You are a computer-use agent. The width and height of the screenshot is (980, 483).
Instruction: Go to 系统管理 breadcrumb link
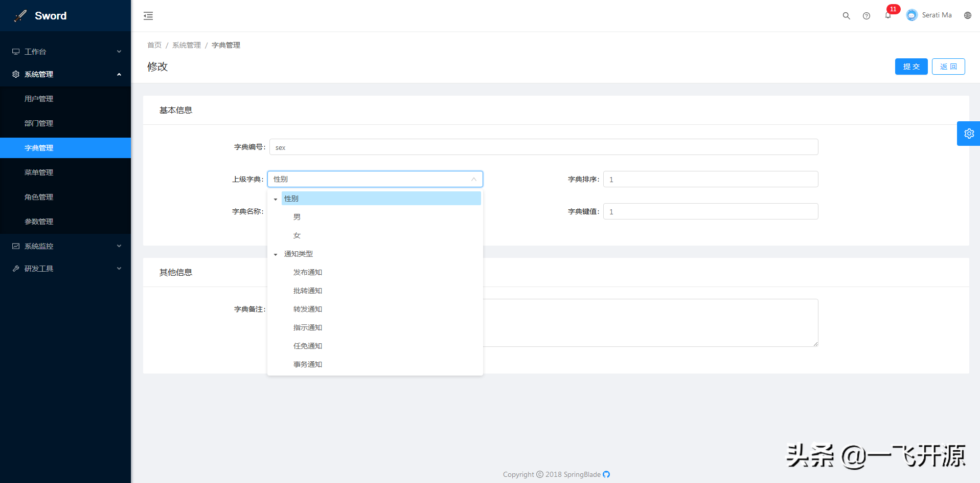coord(187,45)
